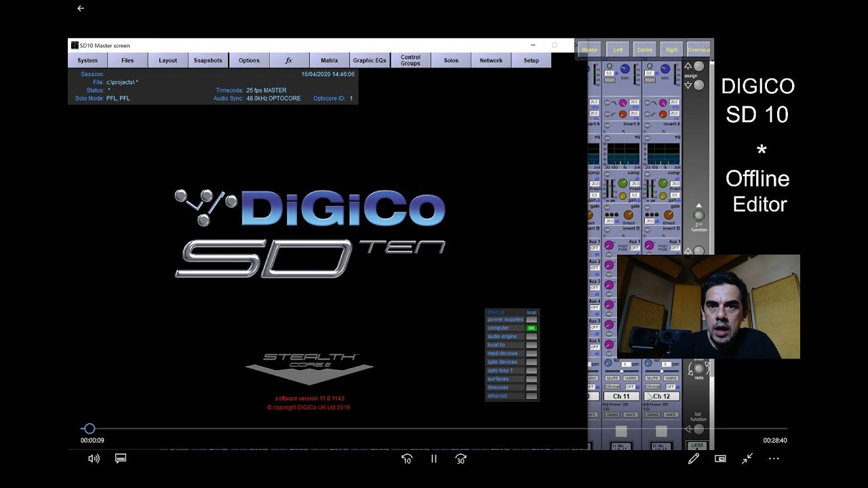Turn the Ch 11 Aux 1 send knob

click(x=609, y=245)
